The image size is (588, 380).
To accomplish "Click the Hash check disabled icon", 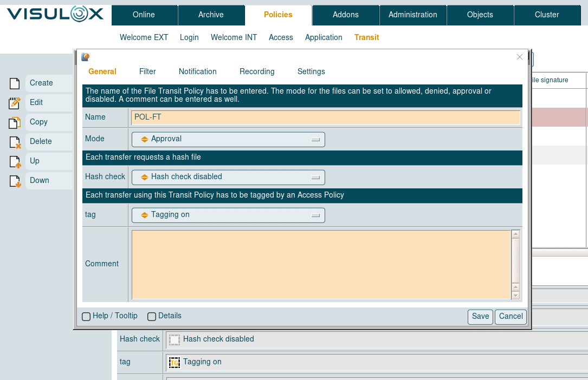I will [174, 339].
